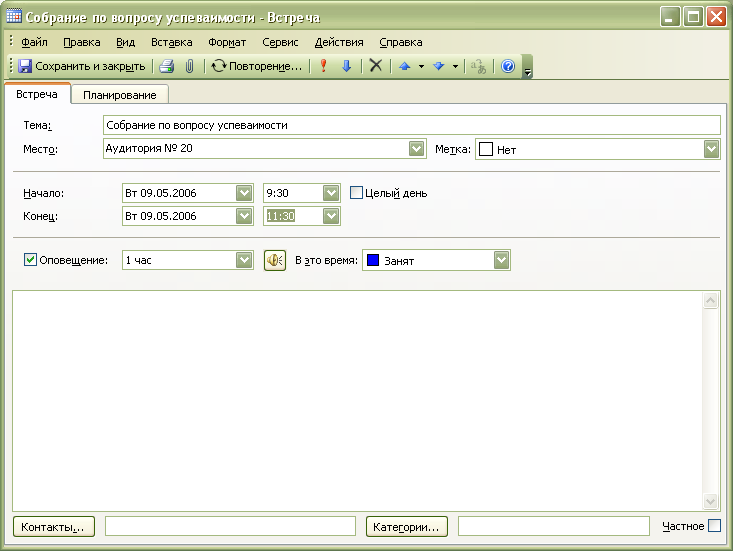Open the Сервис menu

(280, 42)
